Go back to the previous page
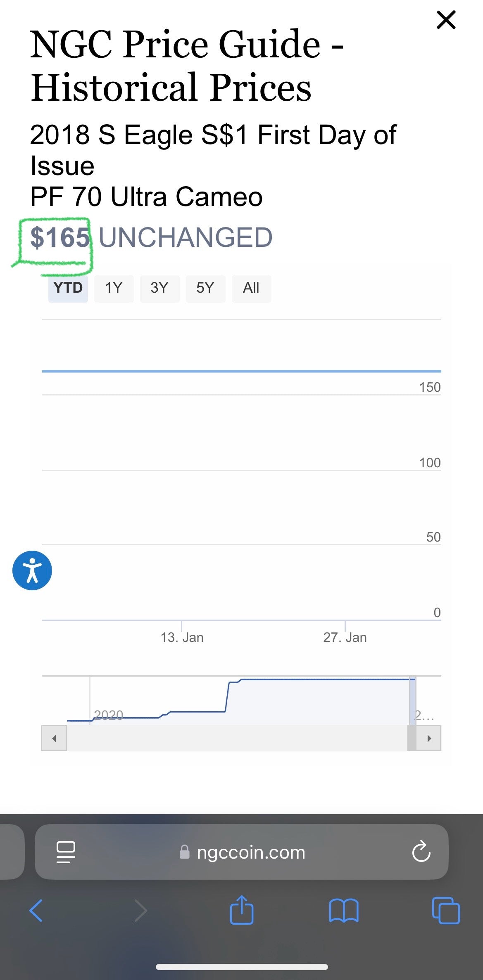Viewport: 483px width, 980px height. (36, 911)
